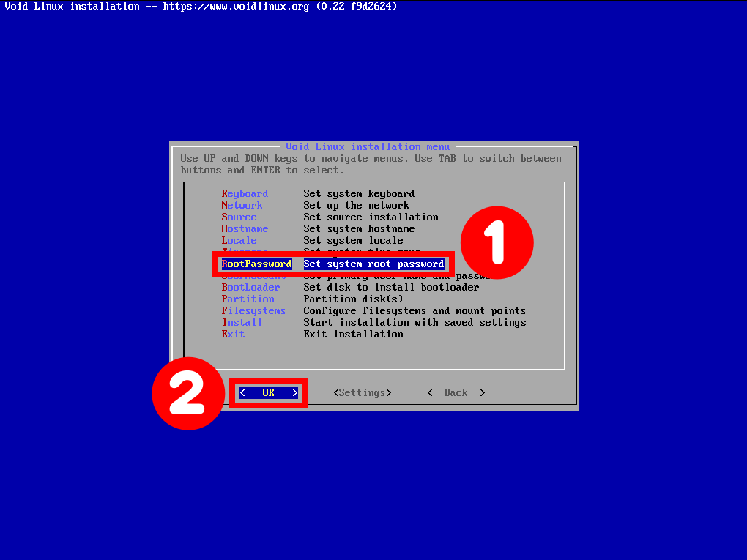Click the Back button
Image resolution: width=747 pixels, height=560 pixels.
click(x=456, y=393)
